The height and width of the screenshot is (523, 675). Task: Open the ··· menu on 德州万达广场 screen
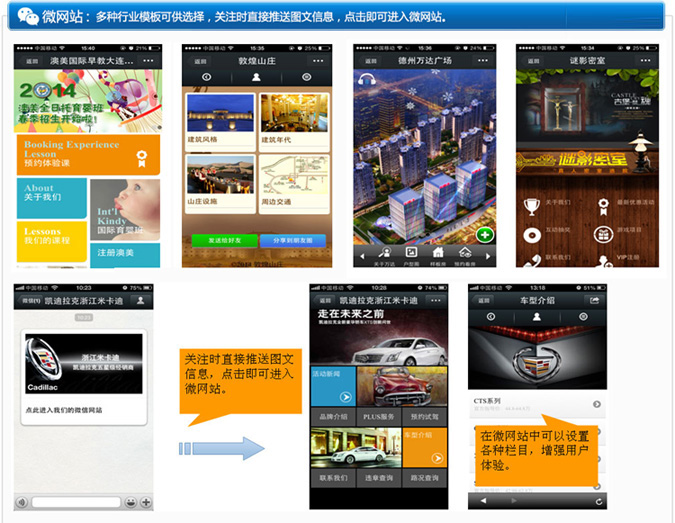(483, 61)
